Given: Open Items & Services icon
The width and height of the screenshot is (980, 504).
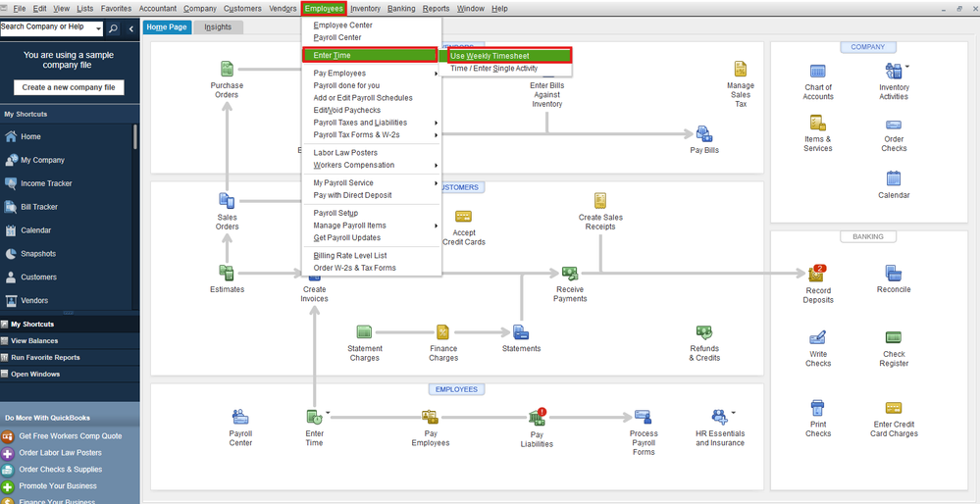Looking at the screenshot, I should coord(818,123).
